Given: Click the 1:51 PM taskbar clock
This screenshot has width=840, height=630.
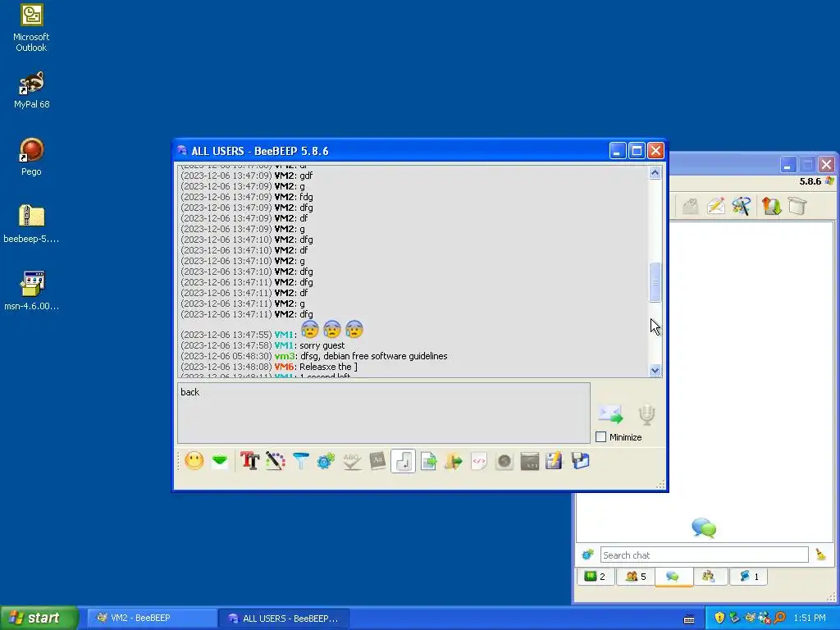Looking at the screenshot, I should click(810, 618).
